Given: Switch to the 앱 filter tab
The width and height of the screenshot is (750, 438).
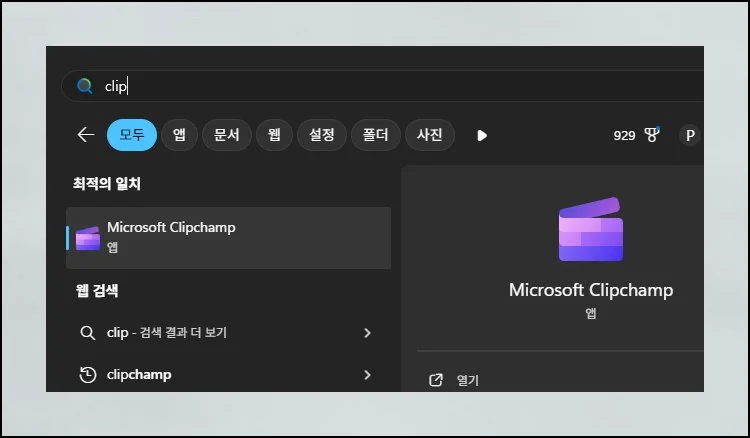Looking at the screenshot, I should point(179,135).
